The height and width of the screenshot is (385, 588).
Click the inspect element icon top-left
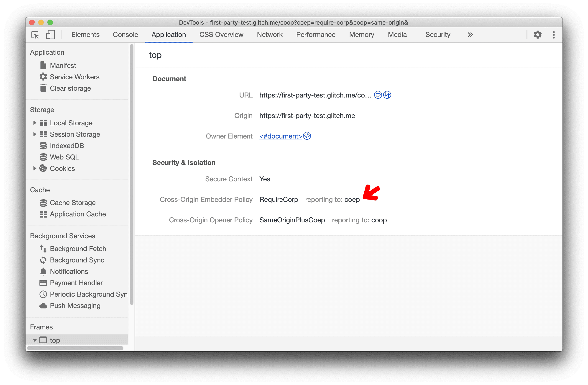point(36,35)
